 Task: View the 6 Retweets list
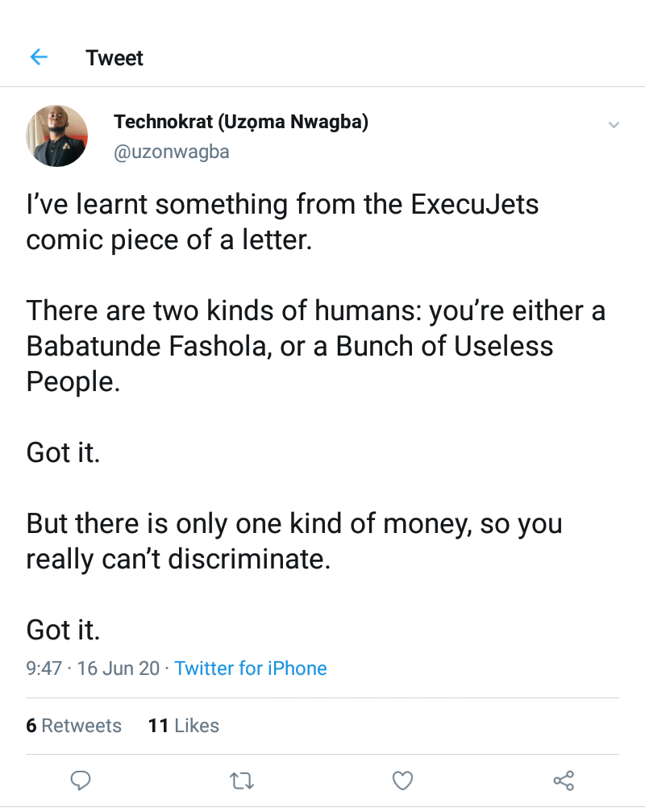73,726
